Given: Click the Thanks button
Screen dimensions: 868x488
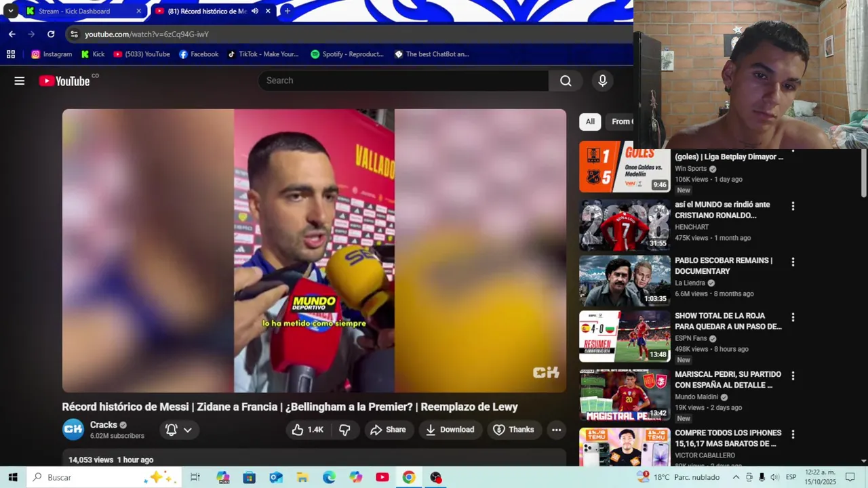Looking at the screenshot, I should (513, 430).
